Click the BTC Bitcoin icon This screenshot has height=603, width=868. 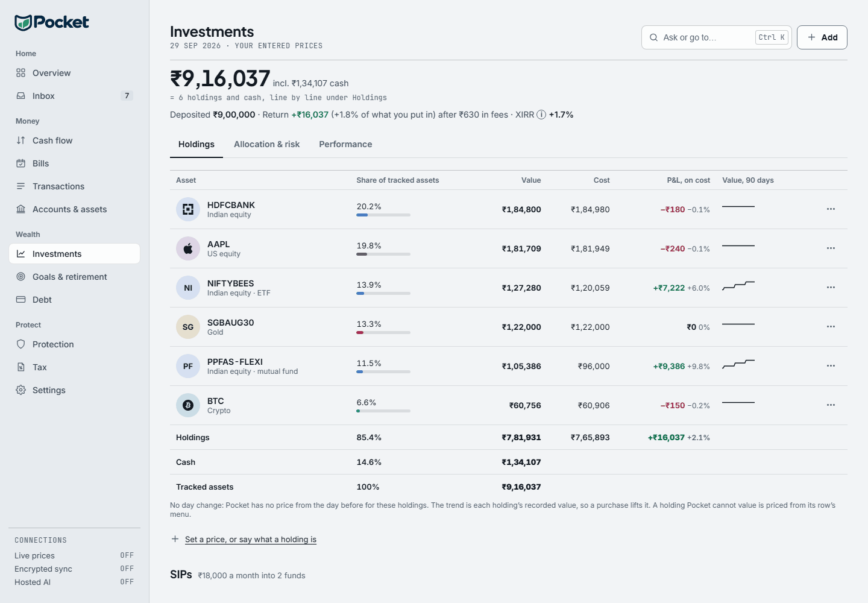[x=188, y=405]
